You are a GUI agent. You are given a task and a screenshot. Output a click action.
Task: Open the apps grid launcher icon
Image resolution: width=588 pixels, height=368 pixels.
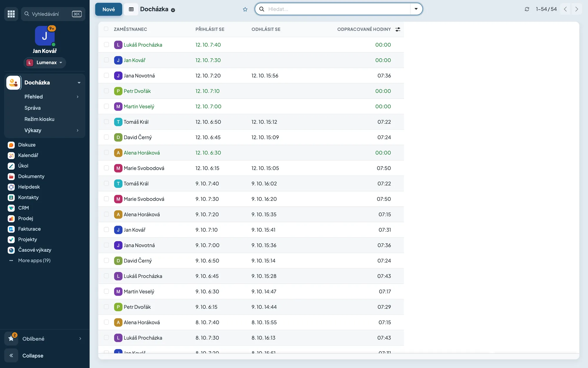(11, 14)
